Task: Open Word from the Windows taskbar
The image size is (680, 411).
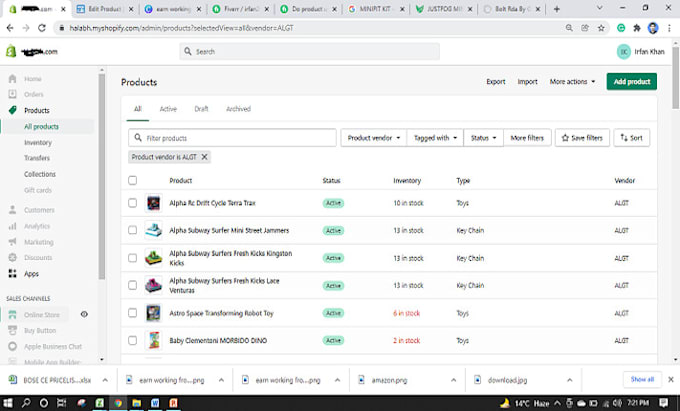Action: tap(155, 403)
